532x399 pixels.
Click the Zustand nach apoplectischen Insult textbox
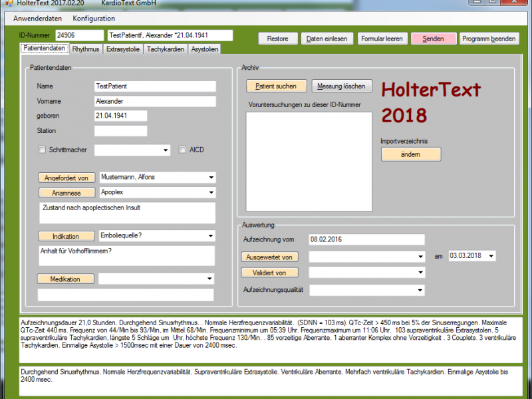pyautogui.click(x=127, y=213)
